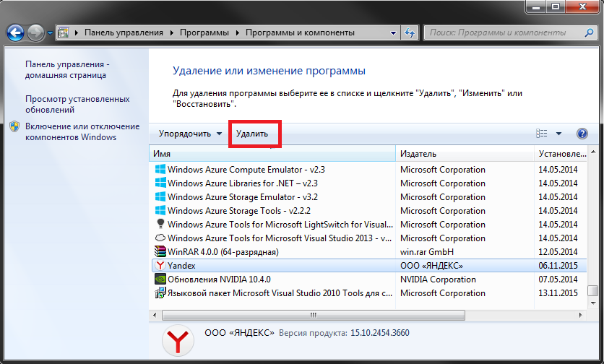Viewport: 604px width, 364px height.
Task: Select Windows Azure Libraries for .NET – v2.3
Action: [368, 183]
